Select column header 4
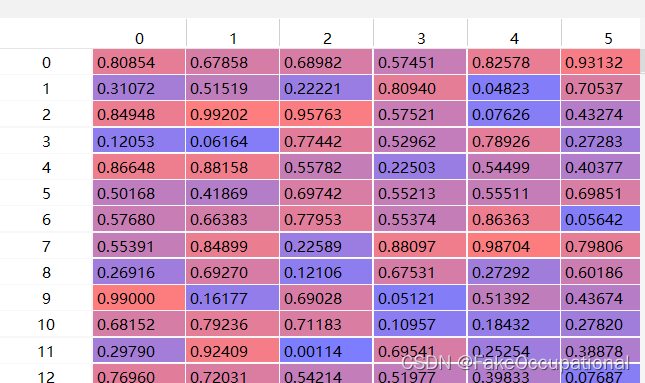645x383 pixels. [514, 34]
